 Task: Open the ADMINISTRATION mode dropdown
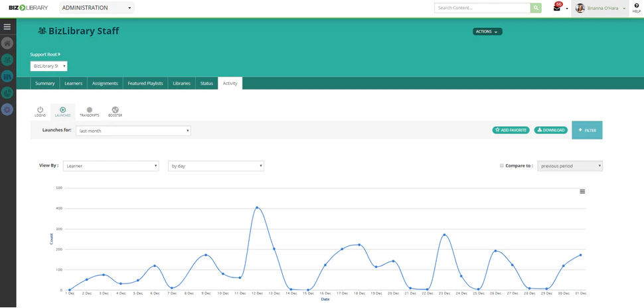pyautogui.click(x=96, y=8)
